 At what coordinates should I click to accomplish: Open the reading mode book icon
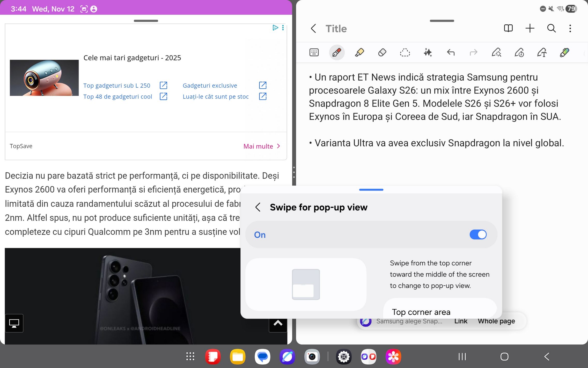508,28
